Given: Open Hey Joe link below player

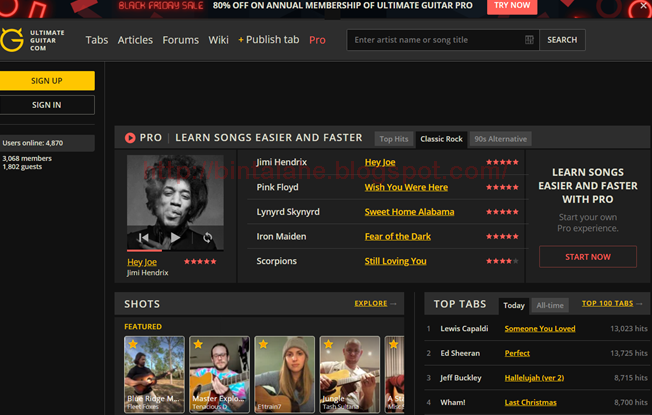Looking at the screenshot, I should (142, 262).
